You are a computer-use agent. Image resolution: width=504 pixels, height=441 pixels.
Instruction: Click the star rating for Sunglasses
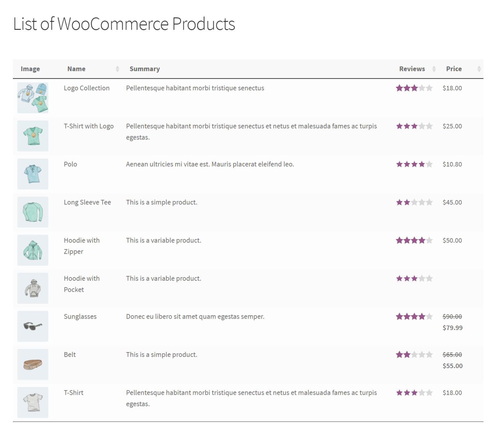click(414, 316)
